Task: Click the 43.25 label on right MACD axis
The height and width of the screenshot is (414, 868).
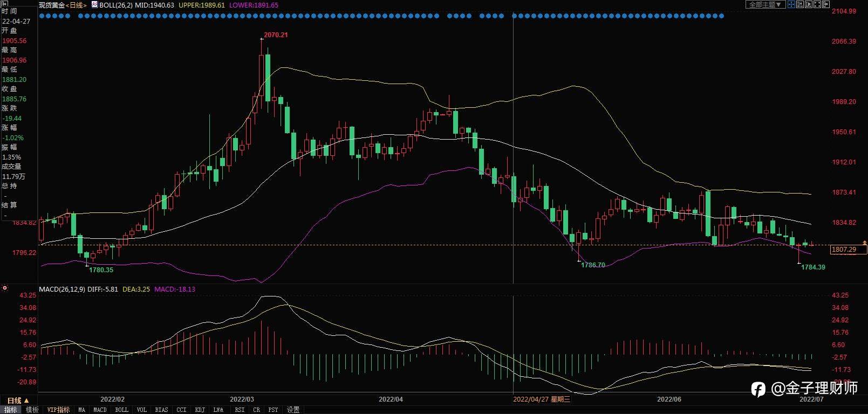Action: pos(840,295)
